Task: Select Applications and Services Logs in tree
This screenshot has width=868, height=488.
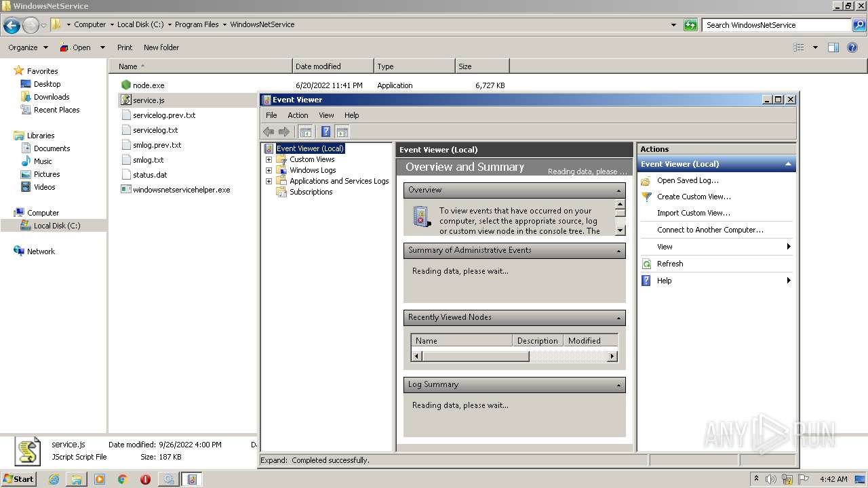Action: tap(339, 181)
